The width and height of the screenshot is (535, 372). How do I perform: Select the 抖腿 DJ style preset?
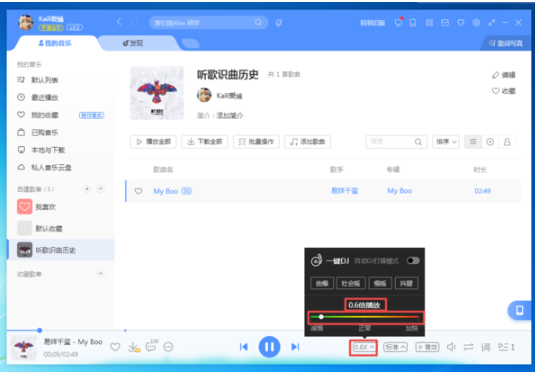pyautogui.click(x=406, y=283)
